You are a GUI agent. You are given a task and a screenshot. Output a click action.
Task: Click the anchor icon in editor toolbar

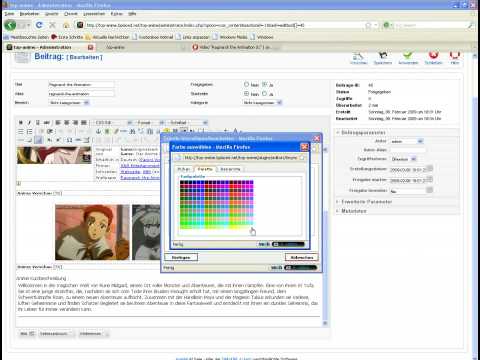click(x=98, y=131)
